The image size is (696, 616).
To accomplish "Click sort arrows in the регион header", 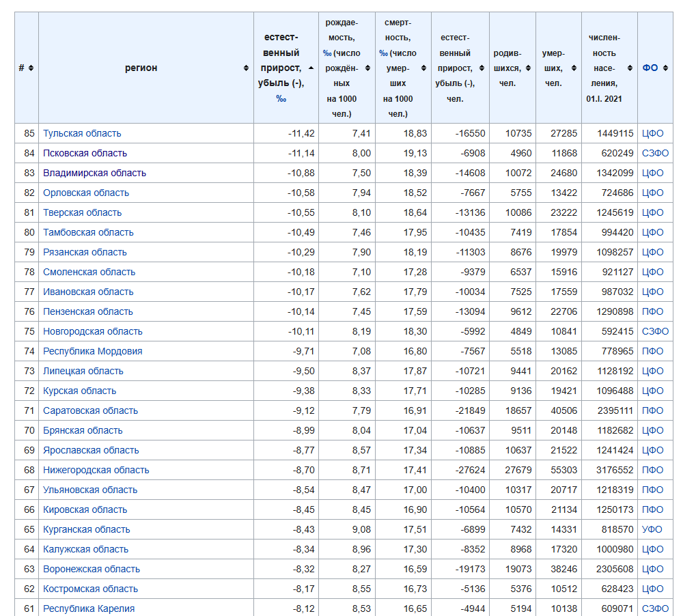I will (246, 68).
